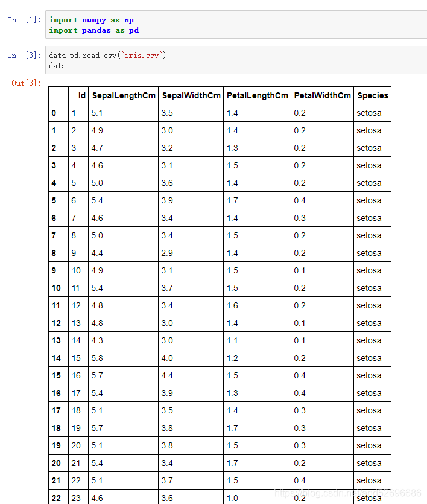The image size is (427, 504).
Task: Click row index 20 label
Action: (56, 463)
